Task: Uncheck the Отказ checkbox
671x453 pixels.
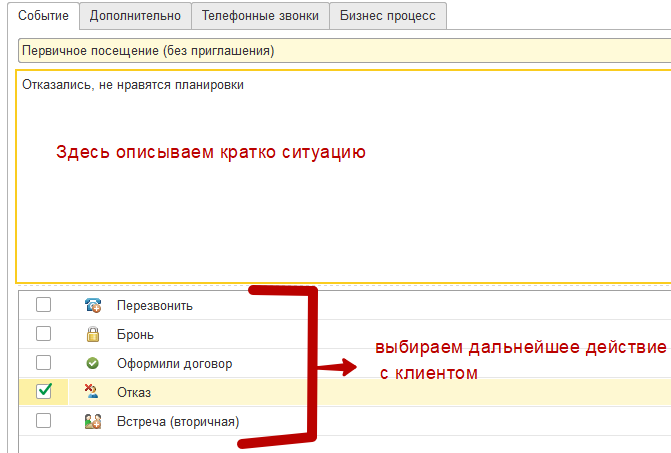Action: 44,392
